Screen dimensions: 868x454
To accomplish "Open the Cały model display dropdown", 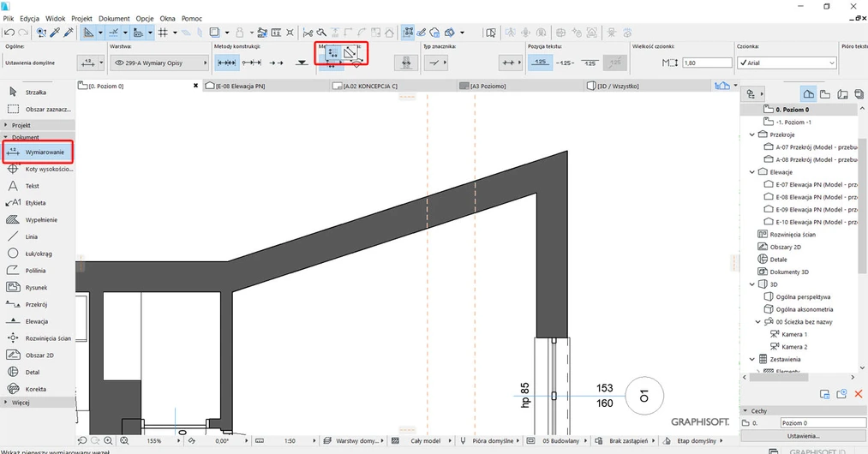I will [422, 440].
